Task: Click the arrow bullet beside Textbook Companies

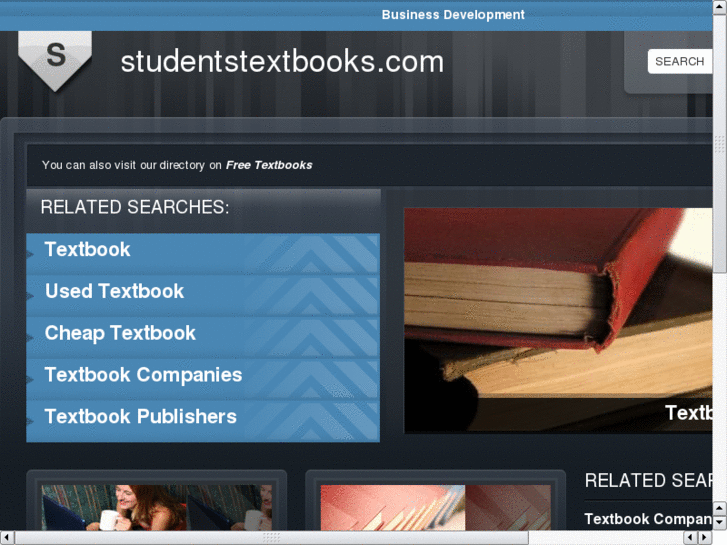Action: [31, 379]
